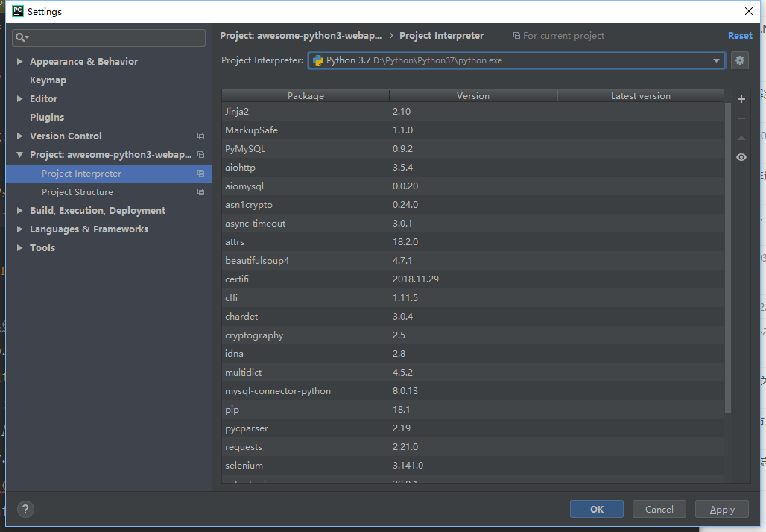
Task: Select the beautifulsoup4 package row
Action: point(473,260)
